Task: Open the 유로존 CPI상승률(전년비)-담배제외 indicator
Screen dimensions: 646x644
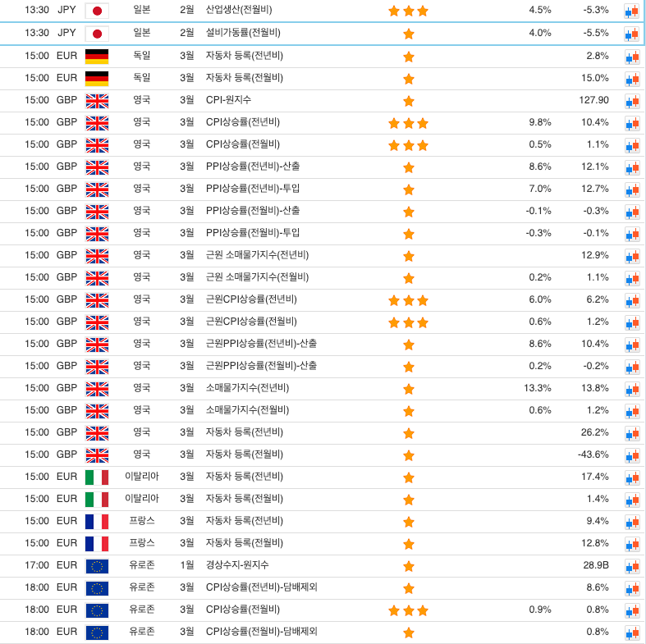Action: 261,587
